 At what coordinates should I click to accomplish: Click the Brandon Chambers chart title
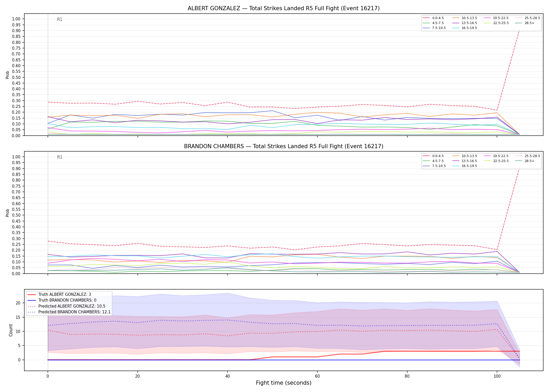(284, 146)
